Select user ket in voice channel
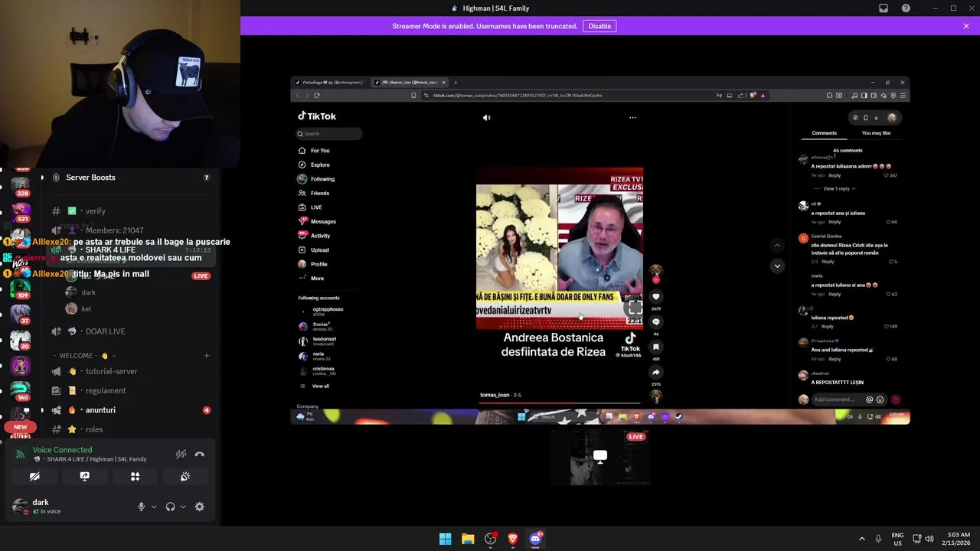The height and width of the screenshot is (551, 980). tap(87, 309)
